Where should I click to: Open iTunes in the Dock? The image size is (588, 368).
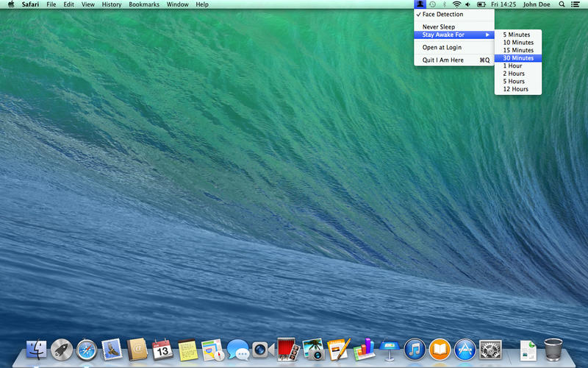click(x=415, y=349)
